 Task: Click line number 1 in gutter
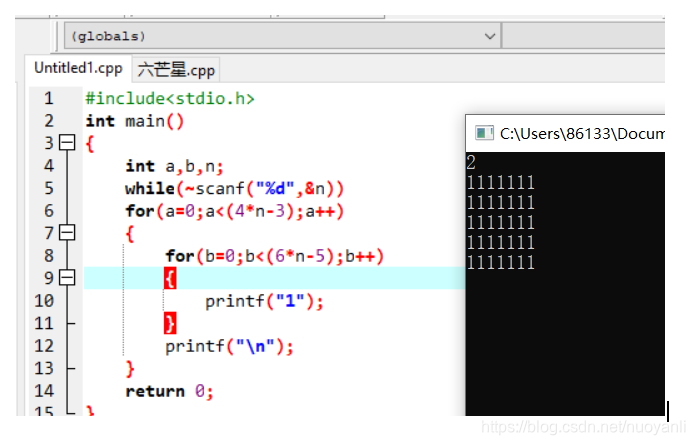click(x=49, y=98)
